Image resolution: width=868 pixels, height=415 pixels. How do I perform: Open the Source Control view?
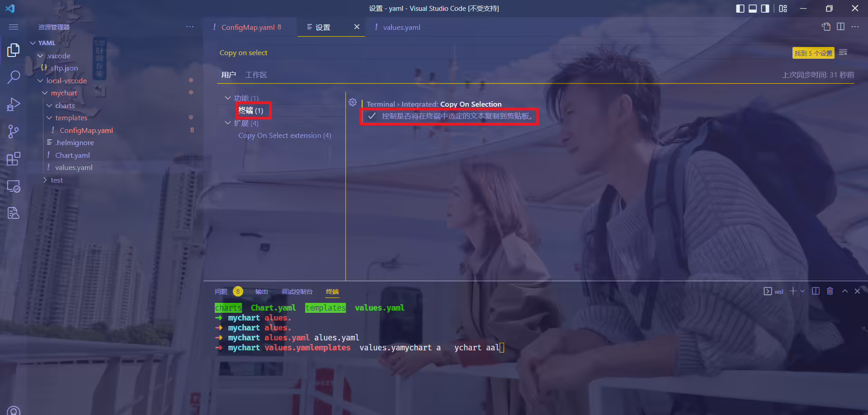coord(14,132)
